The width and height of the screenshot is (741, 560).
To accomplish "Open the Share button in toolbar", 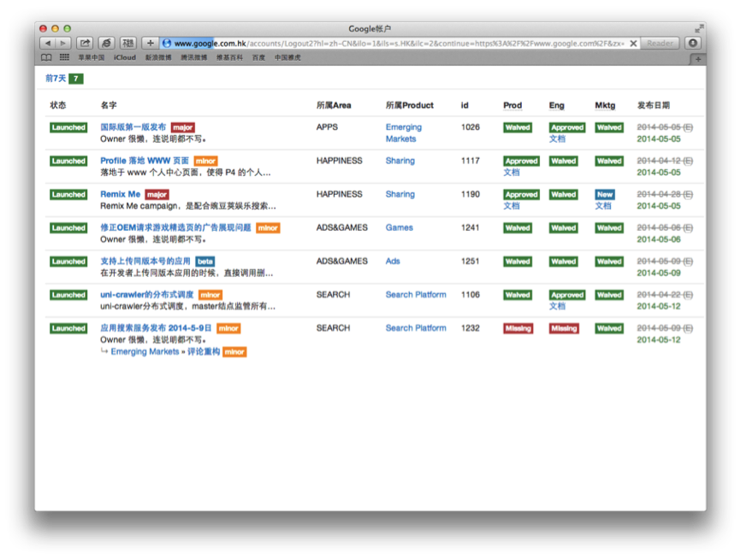I will click(85, 43).
